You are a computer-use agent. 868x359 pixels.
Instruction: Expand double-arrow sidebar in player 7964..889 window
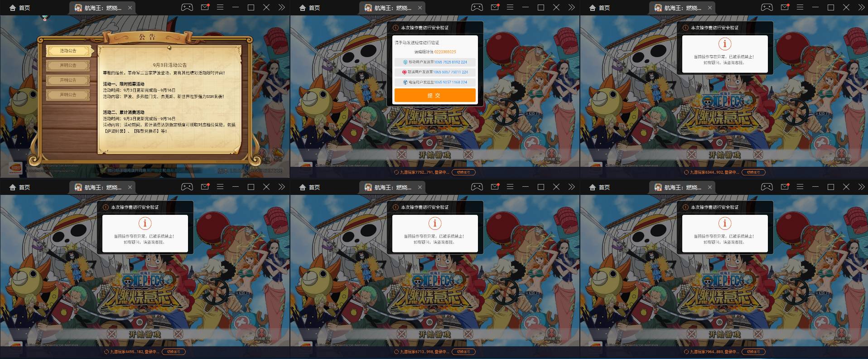(x=861, y=187)
